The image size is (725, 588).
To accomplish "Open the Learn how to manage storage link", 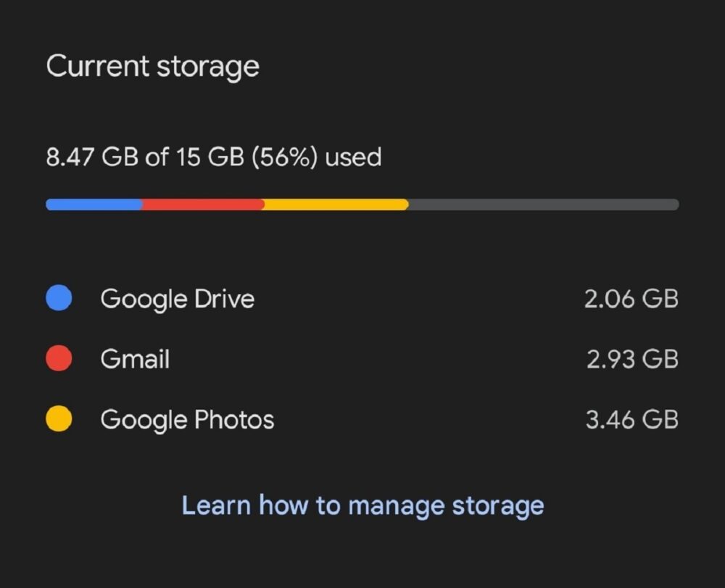I will click(362, 505).
